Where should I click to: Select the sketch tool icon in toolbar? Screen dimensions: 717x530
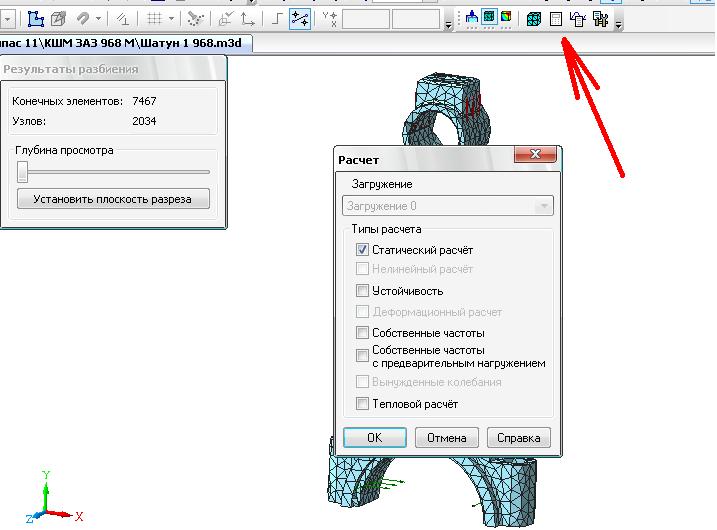[36, 19]
